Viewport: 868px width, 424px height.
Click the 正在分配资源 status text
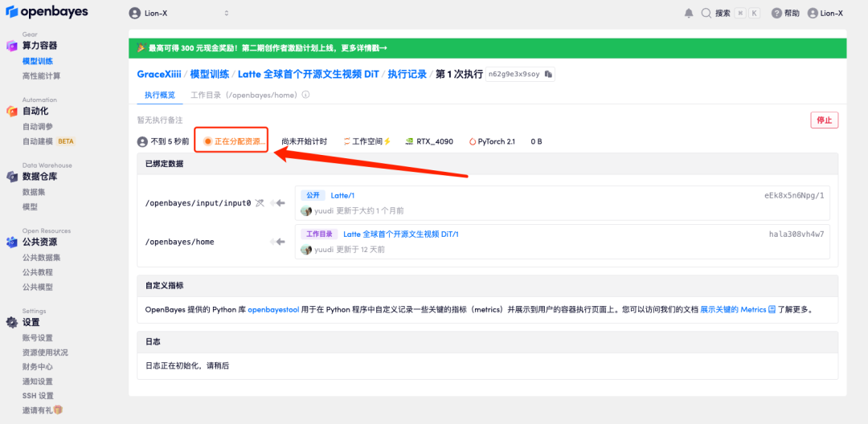[x=240, y=141]
